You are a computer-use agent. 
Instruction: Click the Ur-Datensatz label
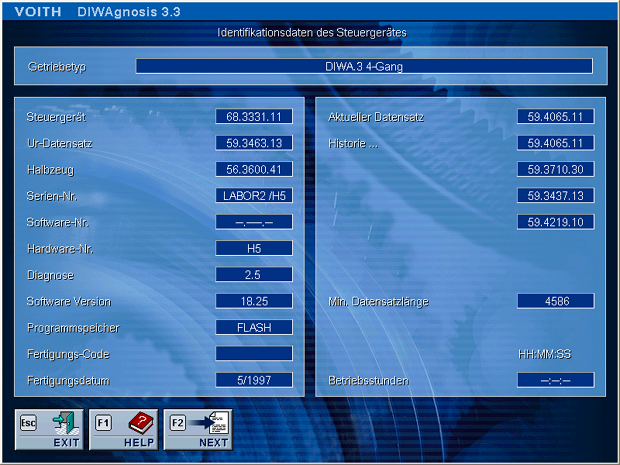pyautogui.click(x=60, y=143)
